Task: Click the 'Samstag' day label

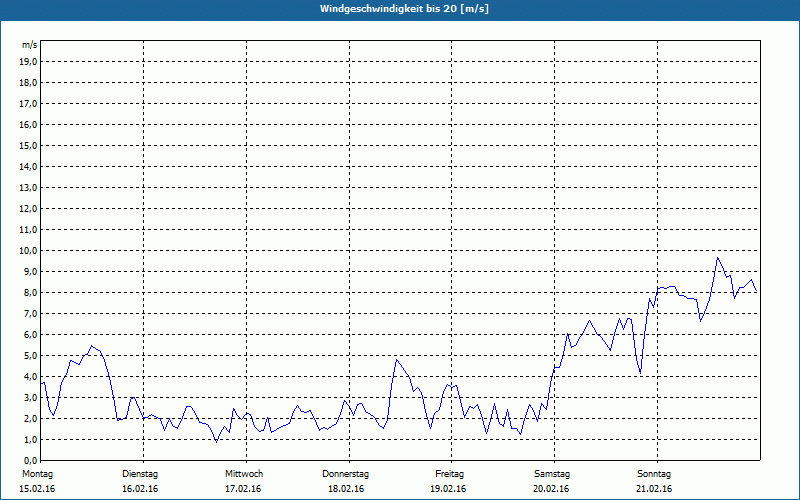Action: click(552, 474)
